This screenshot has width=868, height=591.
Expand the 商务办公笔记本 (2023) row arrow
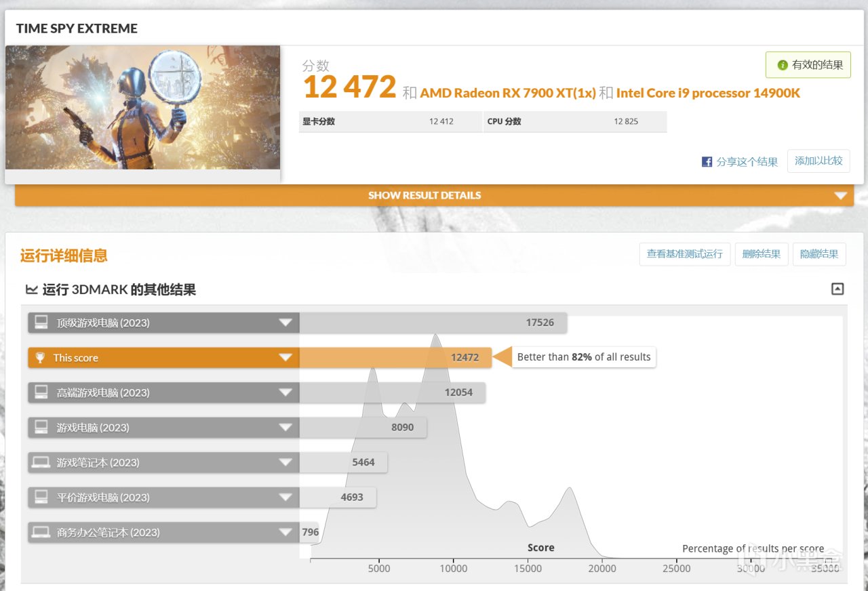point(285,533)
